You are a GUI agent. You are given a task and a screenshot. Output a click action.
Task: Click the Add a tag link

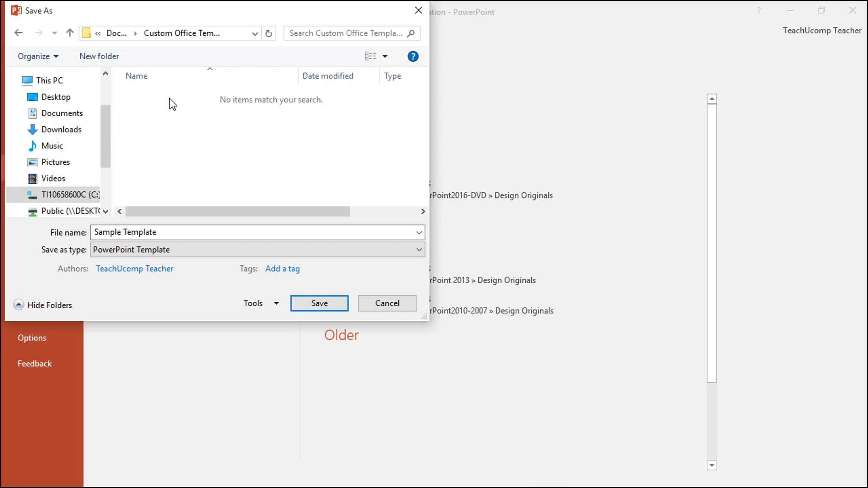pos(282,268)
